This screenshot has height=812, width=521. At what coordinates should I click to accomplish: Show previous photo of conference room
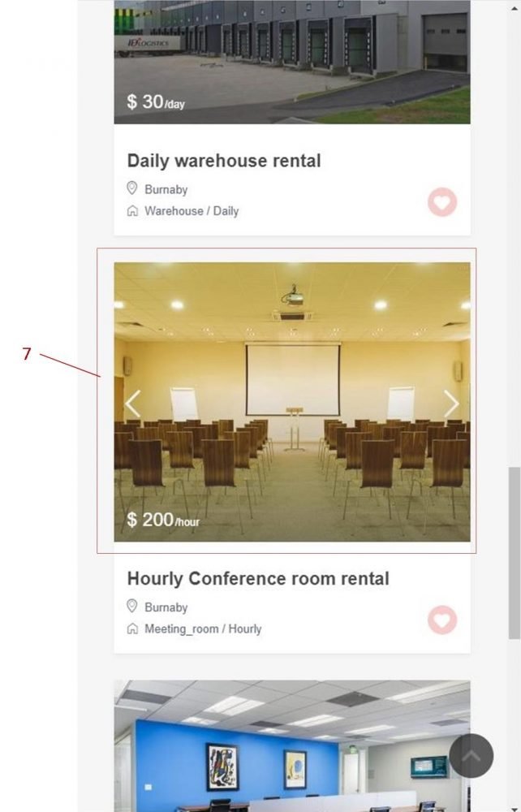coord(133,404)
